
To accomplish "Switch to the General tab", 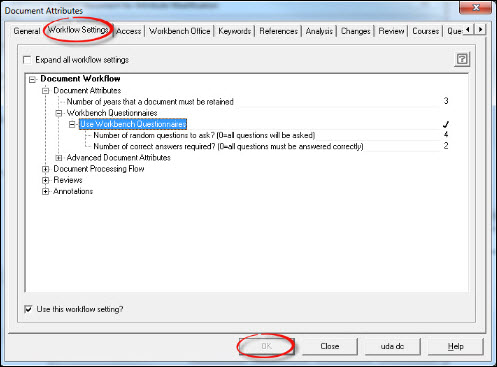I will [27, 31].
